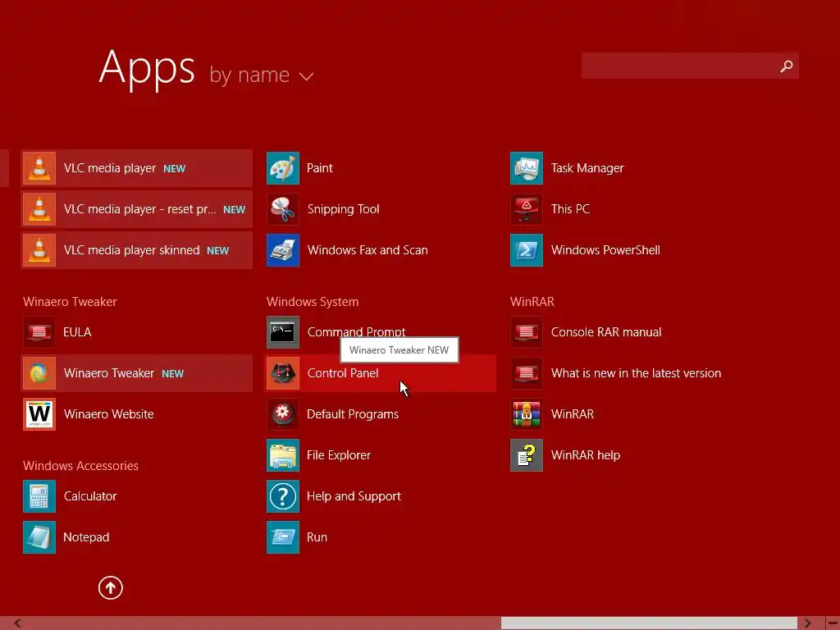Go back to Start with up arrow button
840x630 pixels.
click(111, 587)
